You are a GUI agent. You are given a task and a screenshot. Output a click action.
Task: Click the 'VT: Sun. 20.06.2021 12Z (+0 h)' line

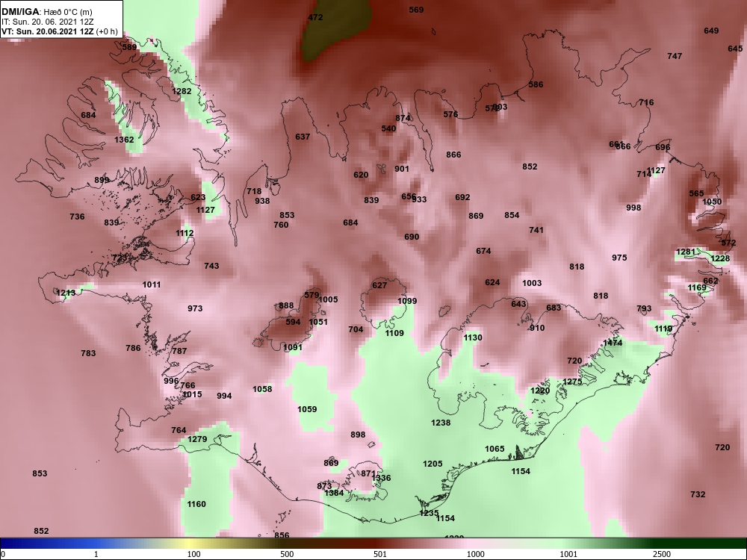(x=60, y=32)
